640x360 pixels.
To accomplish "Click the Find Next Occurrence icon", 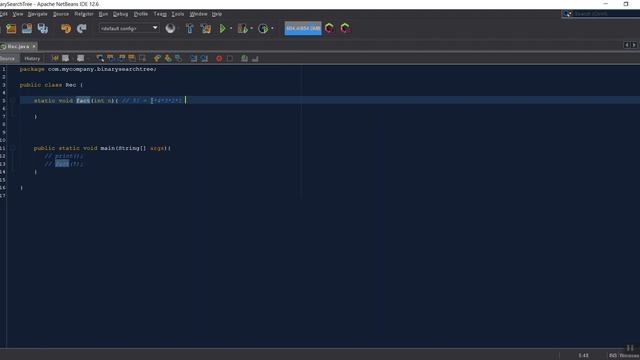I will [121, 58].
